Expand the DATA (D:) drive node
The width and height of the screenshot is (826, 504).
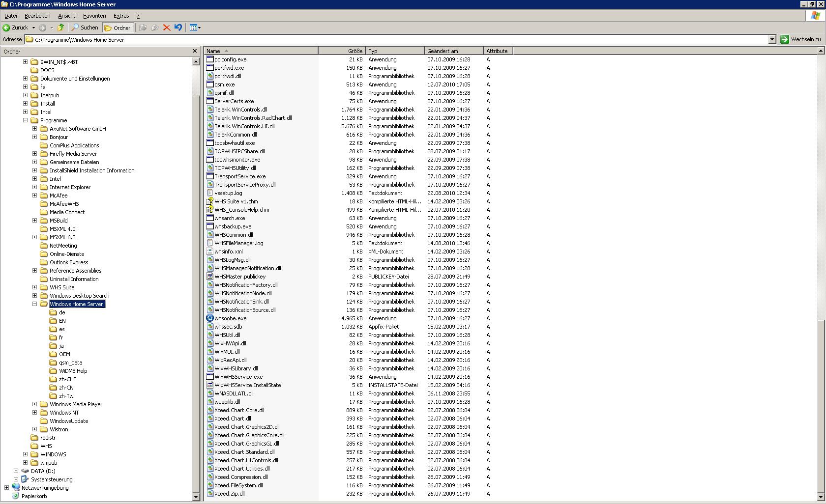pyautogui.click(x=16, y=471)
